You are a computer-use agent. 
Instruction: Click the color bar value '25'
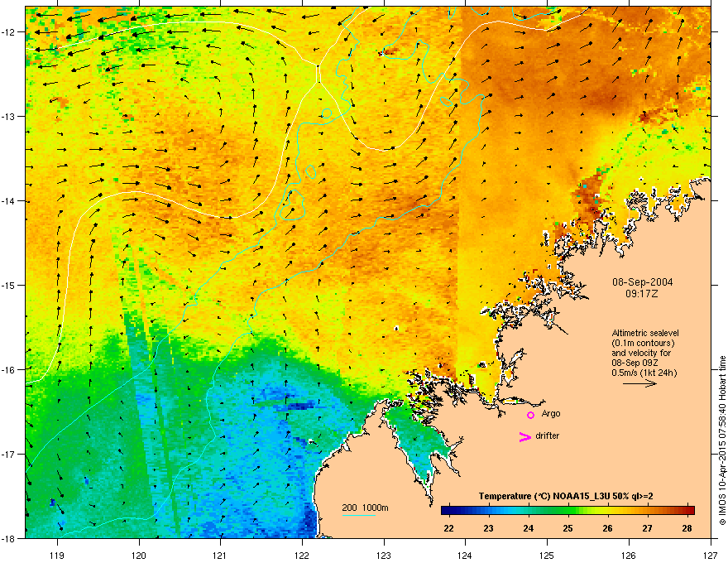(568, 528)
